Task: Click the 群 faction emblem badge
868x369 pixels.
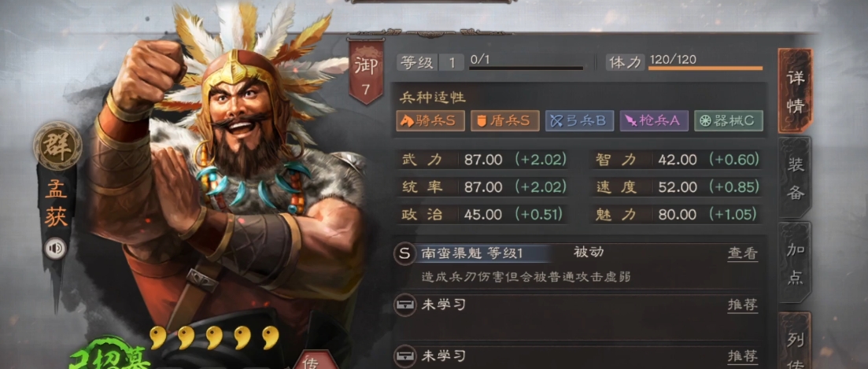Action: [x=57, y=146]
